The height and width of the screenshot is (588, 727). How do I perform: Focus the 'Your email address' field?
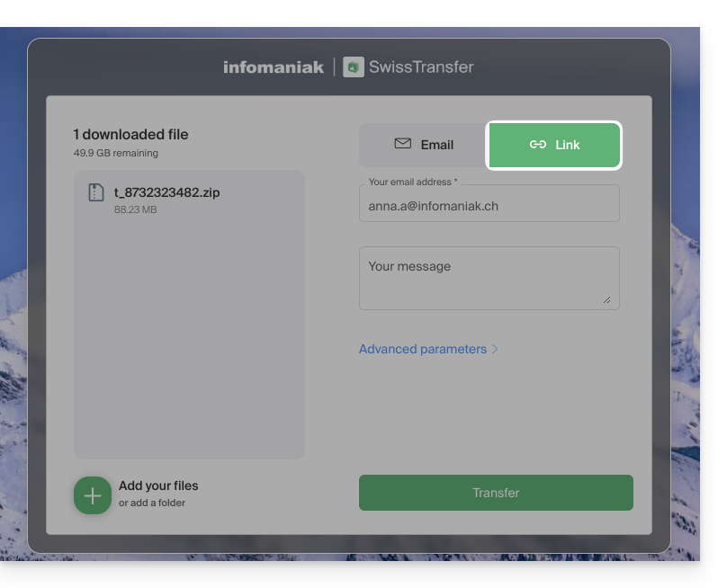(489, 206)
